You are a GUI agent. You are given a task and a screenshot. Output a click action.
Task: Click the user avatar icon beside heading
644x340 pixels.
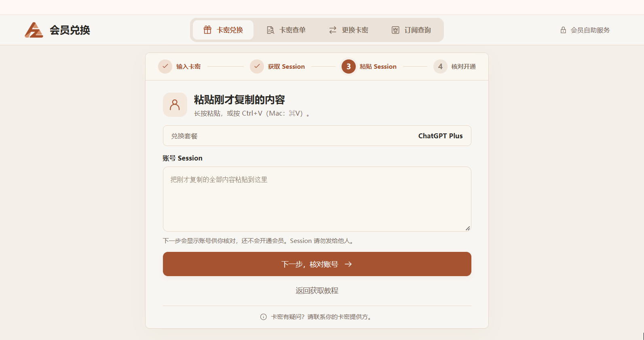click(175, 105)
